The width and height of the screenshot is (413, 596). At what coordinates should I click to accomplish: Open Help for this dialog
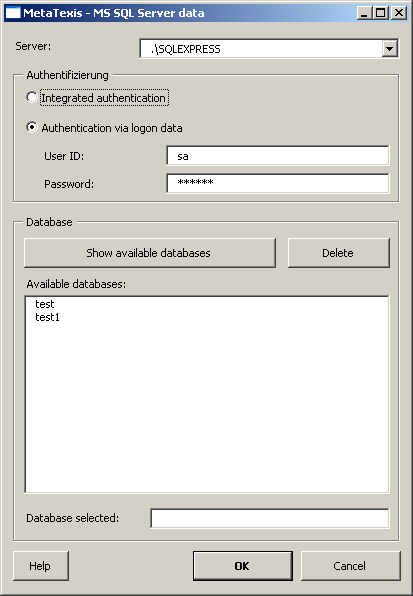[x=41, y=566]
